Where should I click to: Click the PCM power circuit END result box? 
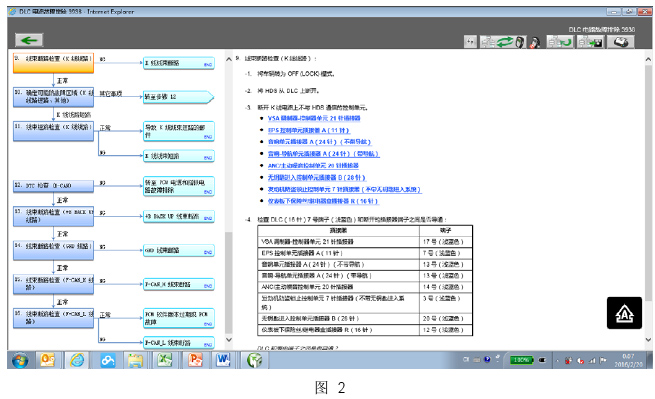click(179, 186)
